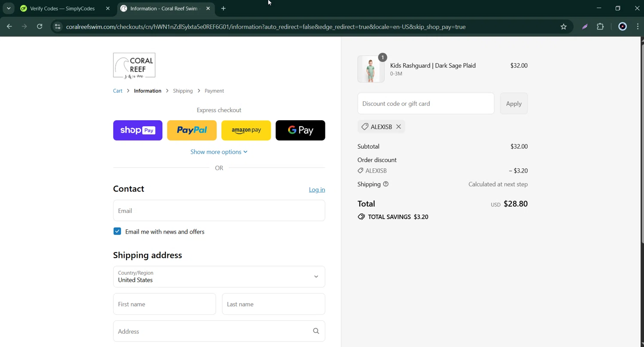Go back to Cart via breadcrumb
This screenshot has width=644, height=347.
click(x=118, y=91)
